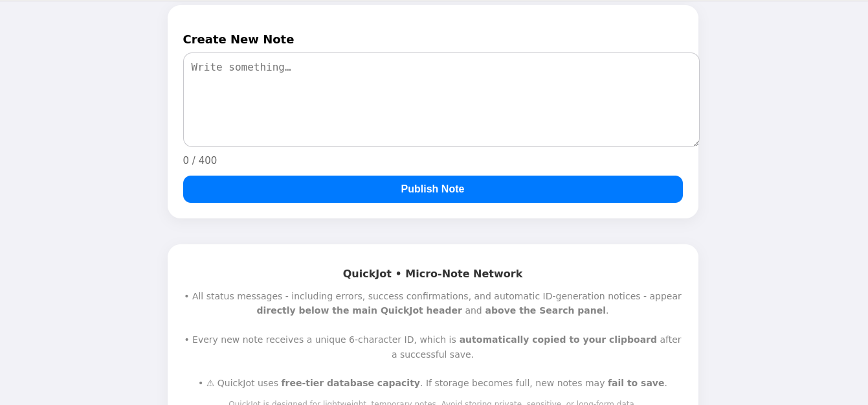868x405 pixels.
Task: Click the QuickJot • Micro-Note Network title
Action: pos(432,274)
